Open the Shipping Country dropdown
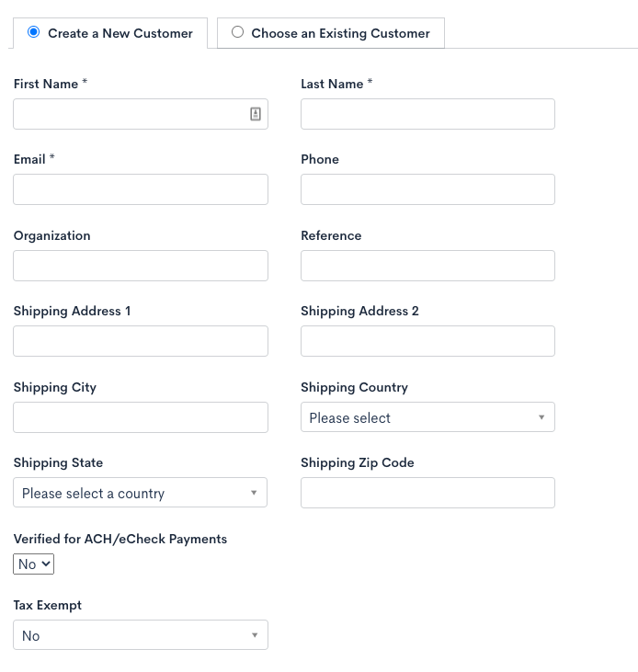Viewport: 638px width, 672px height. 427,417
